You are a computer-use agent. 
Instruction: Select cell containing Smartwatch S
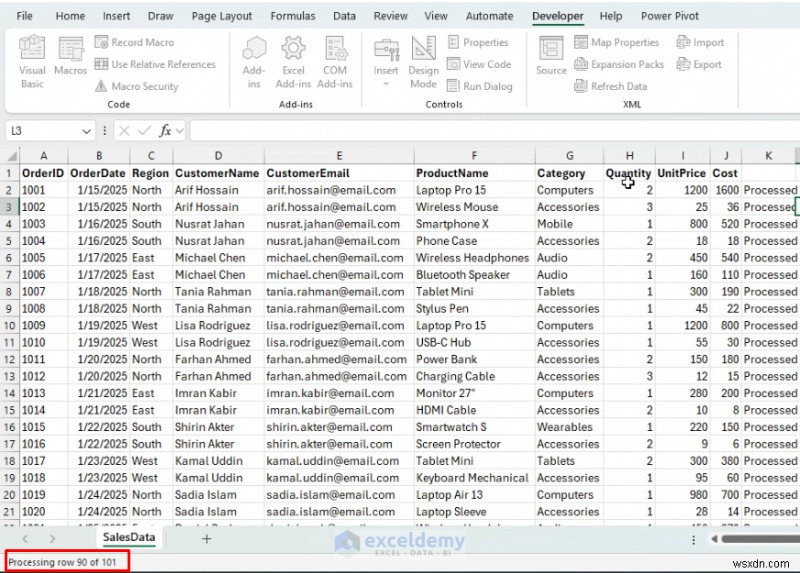pos(474,427)
